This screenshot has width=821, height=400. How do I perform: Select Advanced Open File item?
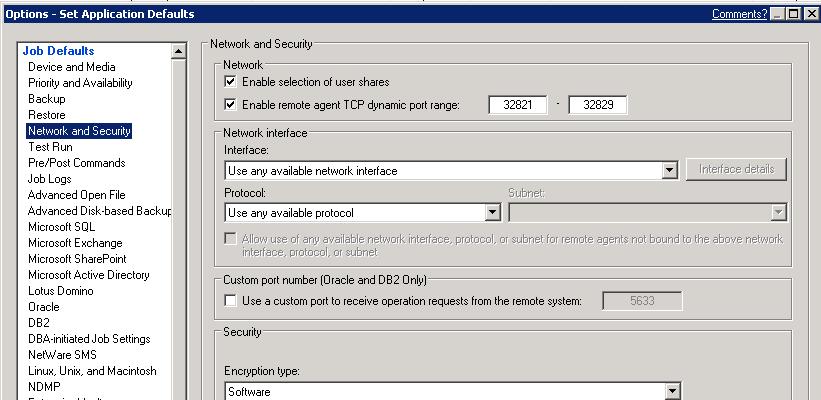tap(76, 195)
